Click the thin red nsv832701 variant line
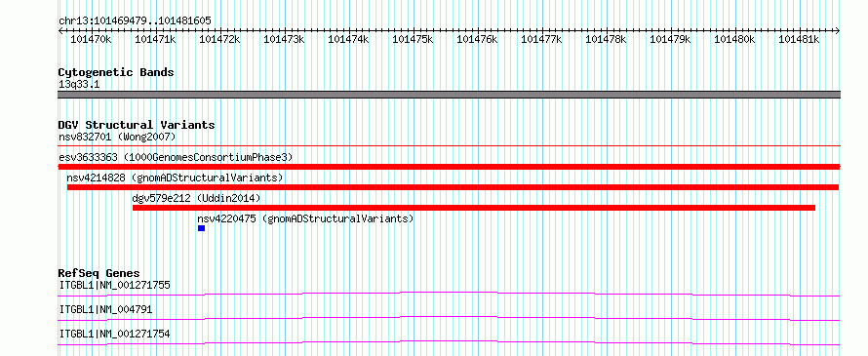This screenshot has height=356, width=868. (x=449, y=146)
